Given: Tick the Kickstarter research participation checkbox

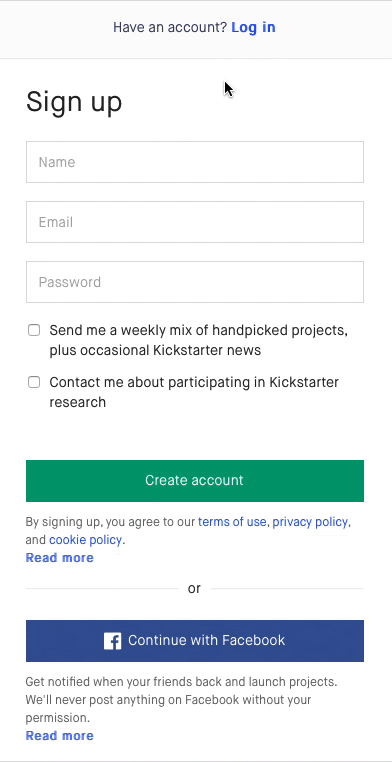Looking at the screenshot, I should coord(34,382).
